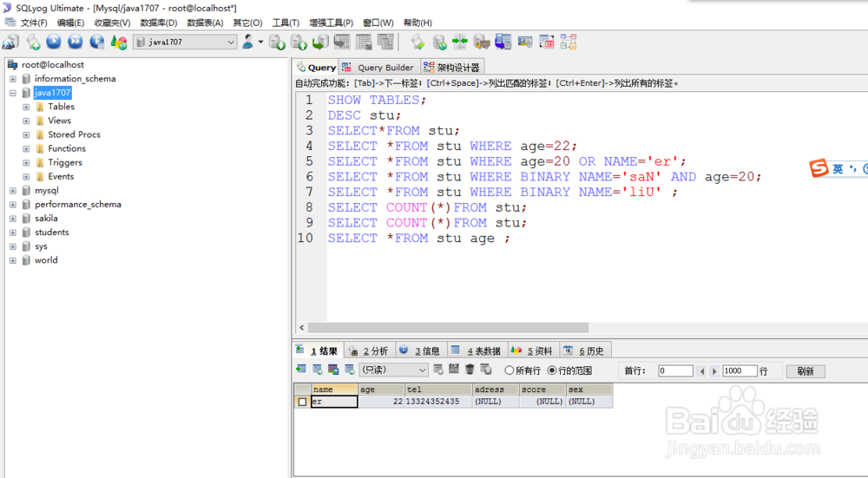Expand the sakila database node
Viewport: 868px width, 478px height.
pos(13,219)
